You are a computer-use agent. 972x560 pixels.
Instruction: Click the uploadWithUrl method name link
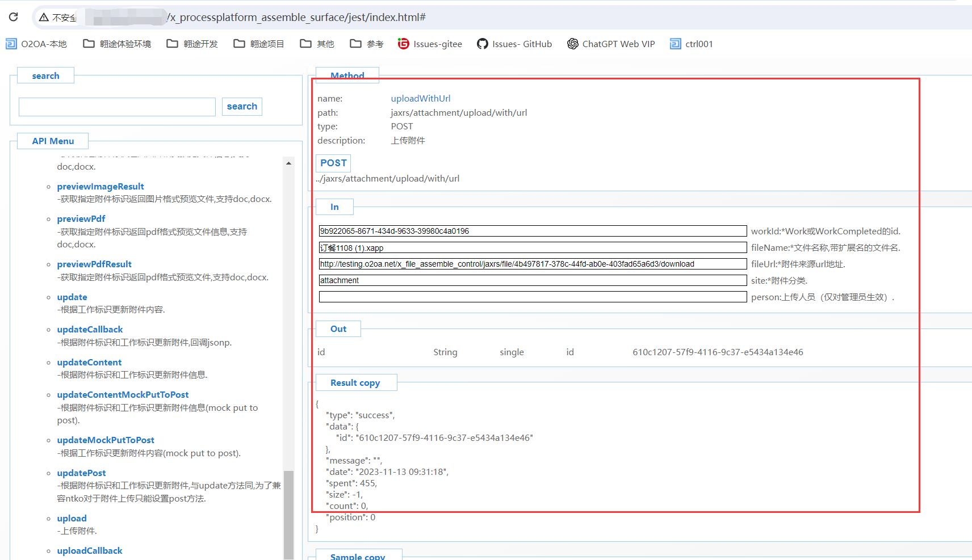(420, 99)
